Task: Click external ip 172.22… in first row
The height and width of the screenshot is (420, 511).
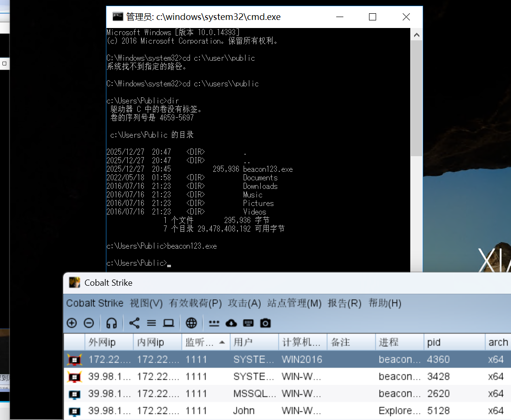Action: (110, 359)
